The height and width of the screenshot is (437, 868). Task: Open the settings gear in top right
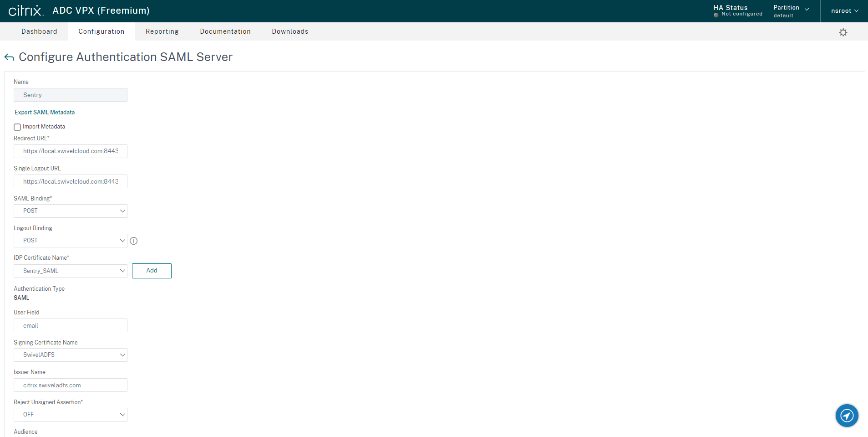click(x=843, y=31)
